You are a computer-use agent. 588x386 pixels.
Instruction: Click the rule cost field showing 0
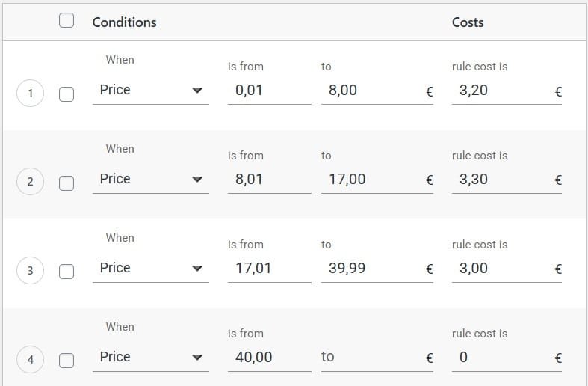[501, 358]
